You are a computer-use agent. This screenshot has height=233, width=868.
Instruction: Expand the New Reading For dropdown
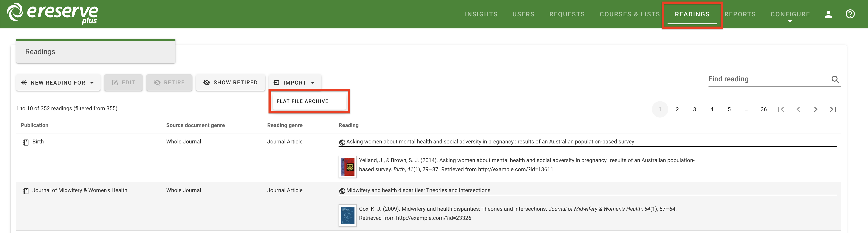(58, 83)
